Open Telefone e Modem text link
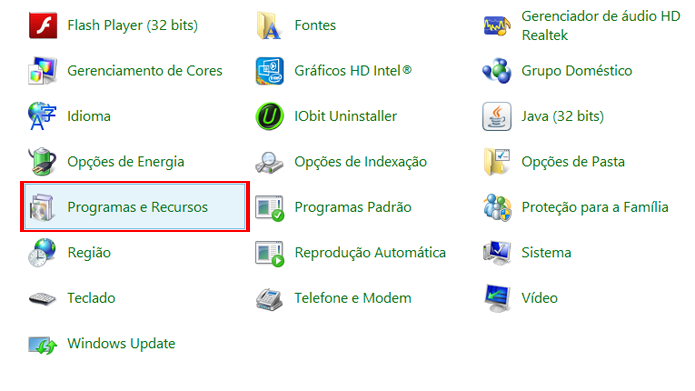Image resolution: width=695 pixels, height=391 pixels. click(353, 298)
